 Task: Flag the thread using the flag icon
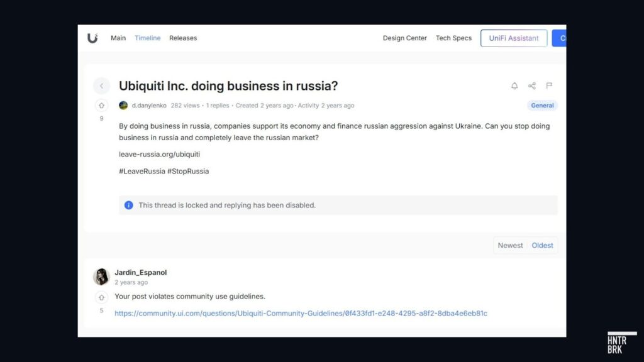pyautogui.click(x=549, y=86)
